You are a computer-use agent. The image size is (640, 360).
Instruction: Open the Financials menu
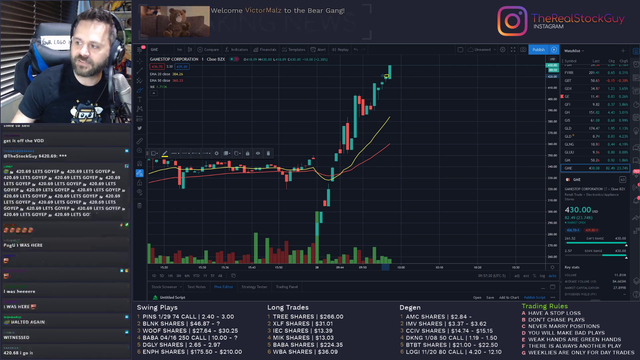[x=265, y=49]
